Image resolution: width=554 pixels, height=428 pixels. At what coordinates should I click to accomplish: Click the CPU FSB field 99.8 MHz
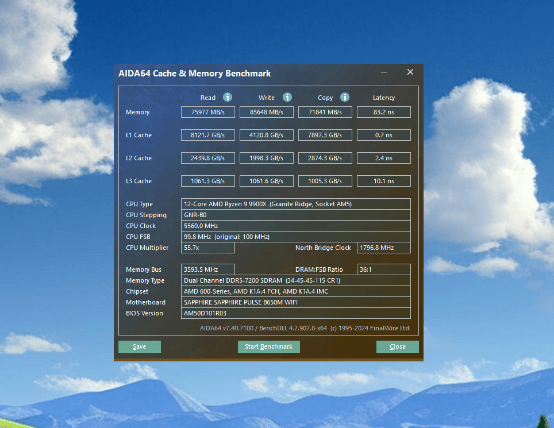coord(296,237)
